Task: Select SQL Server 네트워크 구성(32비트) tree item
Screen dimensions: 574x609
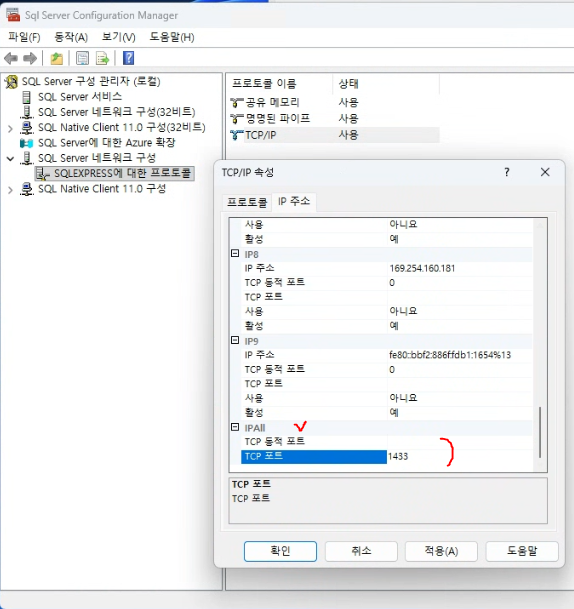Action: coord(117,112)
